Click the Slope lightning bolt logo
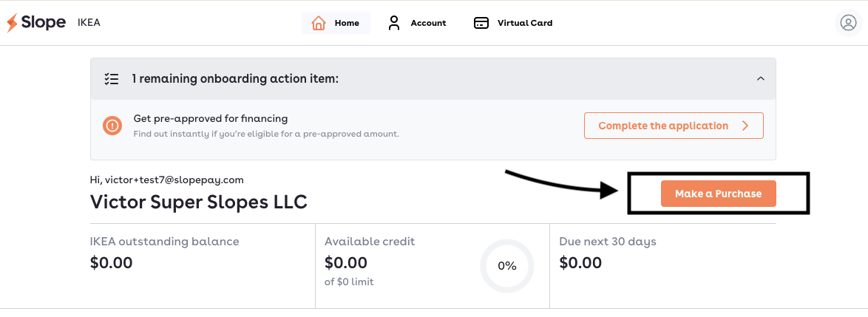The height and width of the screenshot is (317, 868). [x=13, y=23]
